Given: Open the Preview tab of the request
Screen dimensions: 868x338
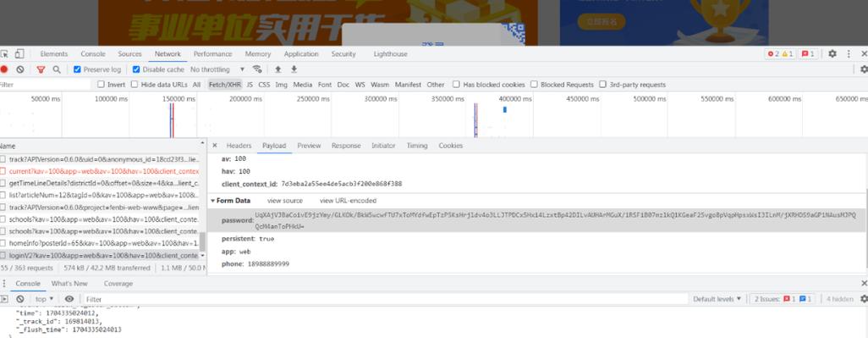Looking at the screenshot, I should point(309,145).
